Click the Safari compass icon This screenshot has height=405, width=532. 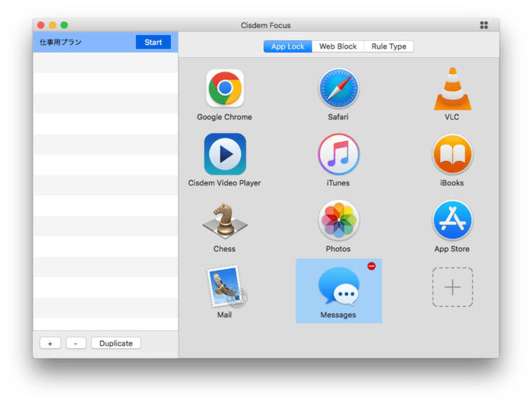point(338,89)
